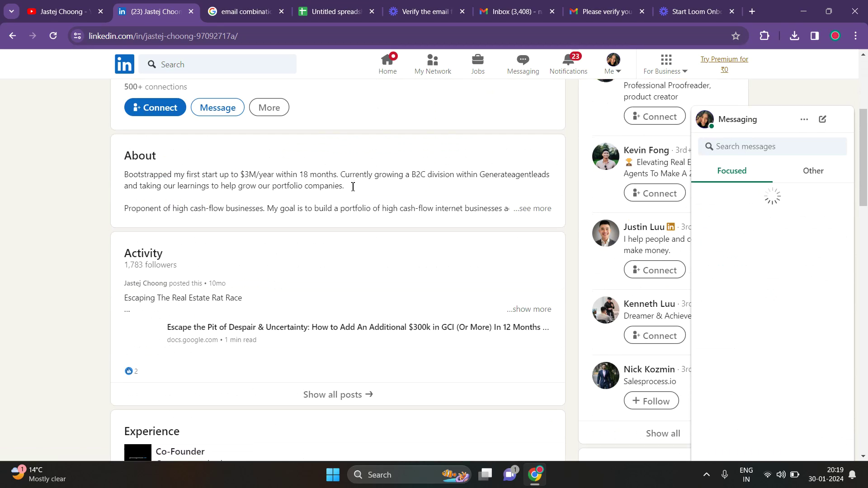Go back to previous page
868x488 pixels.
(13, 36)
